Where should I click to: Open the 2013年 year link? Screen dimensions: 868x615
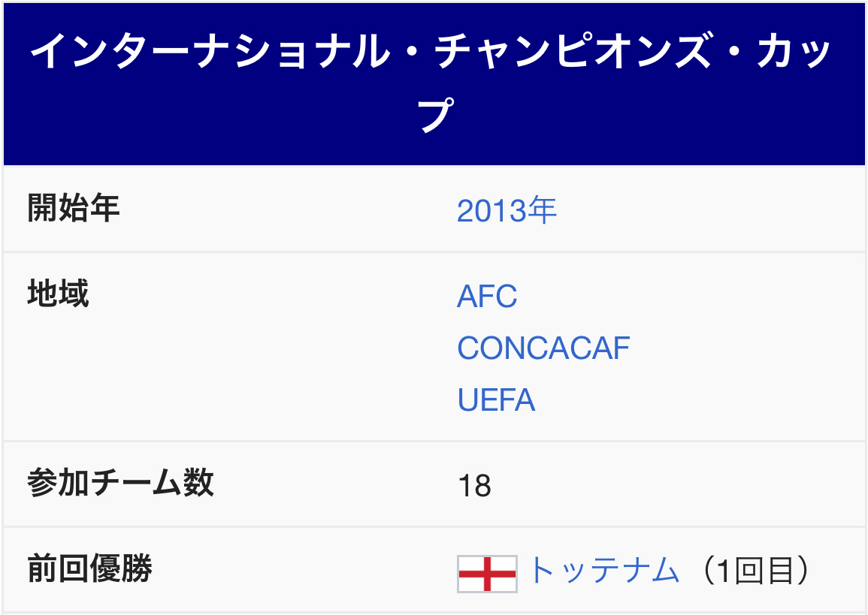[507, 211]
